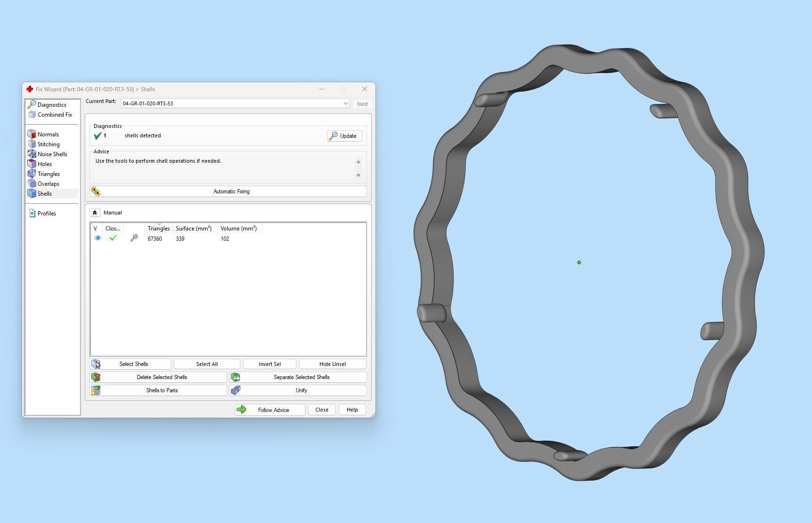Sort shells by Surface column
This screenshot has height=523, width=812.
click(x=194, y=229)
